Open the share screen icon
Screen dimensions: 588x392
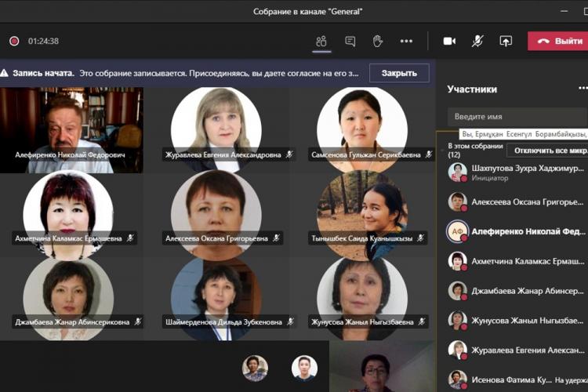point(506,41)
